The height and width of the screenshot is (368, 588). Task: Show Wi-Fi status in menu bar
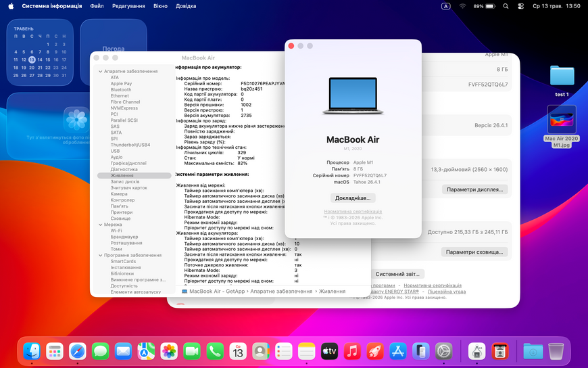462,6
